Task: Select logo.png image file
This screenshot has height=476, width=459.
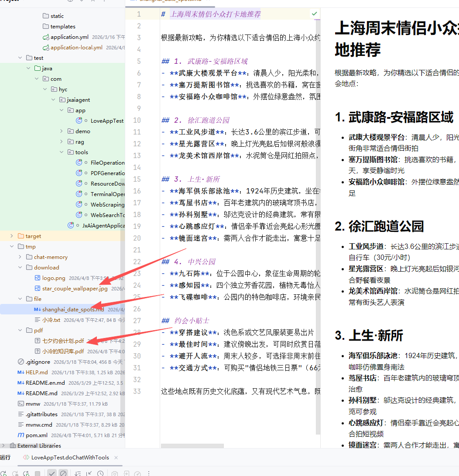Action: pos(53,278)
